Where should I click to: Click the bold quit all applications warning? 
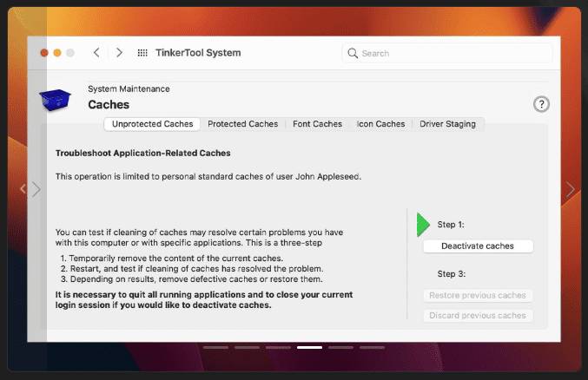[204, 300]
